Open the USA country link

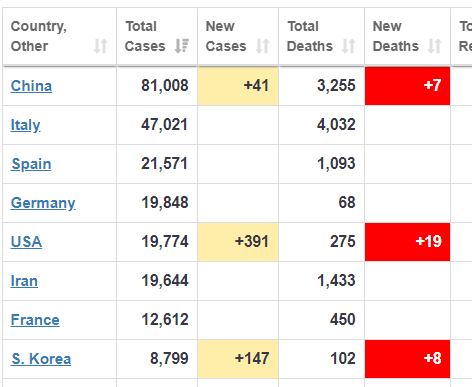(x=26, y=242)
